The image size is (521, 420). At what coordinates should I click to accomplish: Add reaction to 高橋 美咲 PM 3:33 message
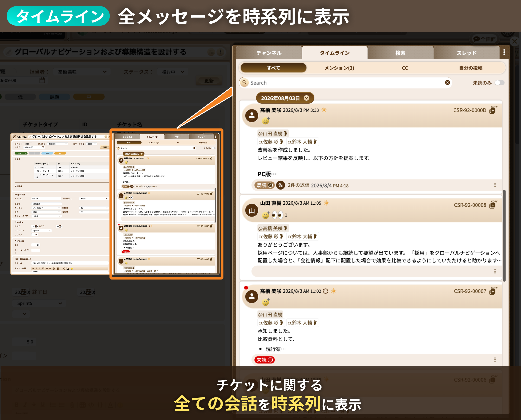266,120
